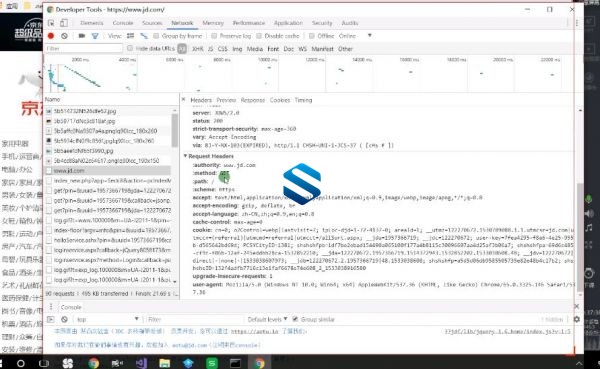Toggle the Offline checkbox
This screenshot has height=369, width=600.
[312, 36]
